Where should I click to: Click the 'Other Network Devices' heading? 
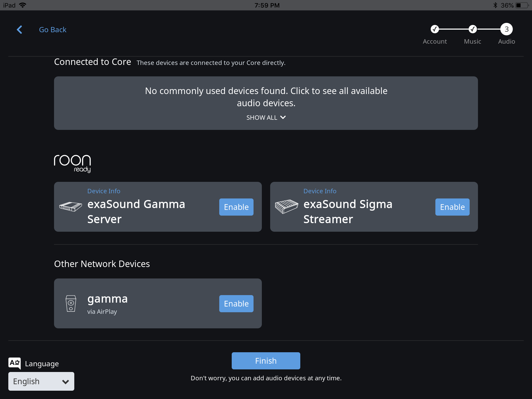pyautogui.click(x=102, y=264)
